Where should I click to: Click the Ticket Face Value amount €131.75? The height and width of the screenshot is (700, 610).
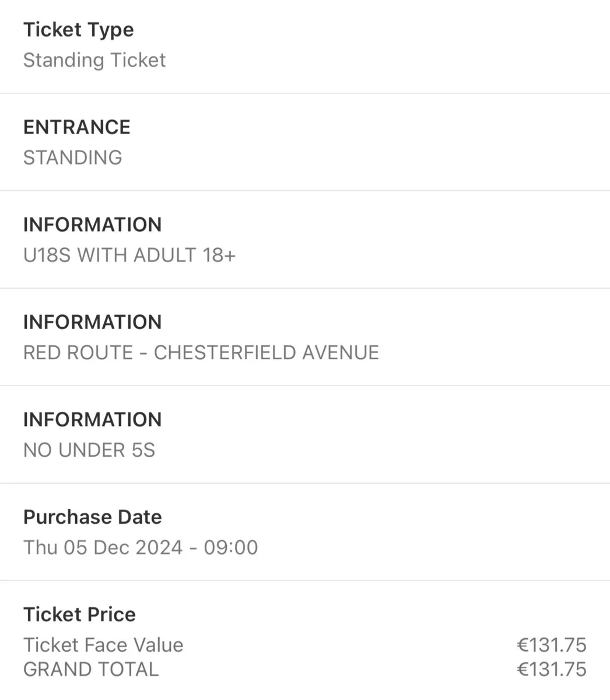coord(552,645)
